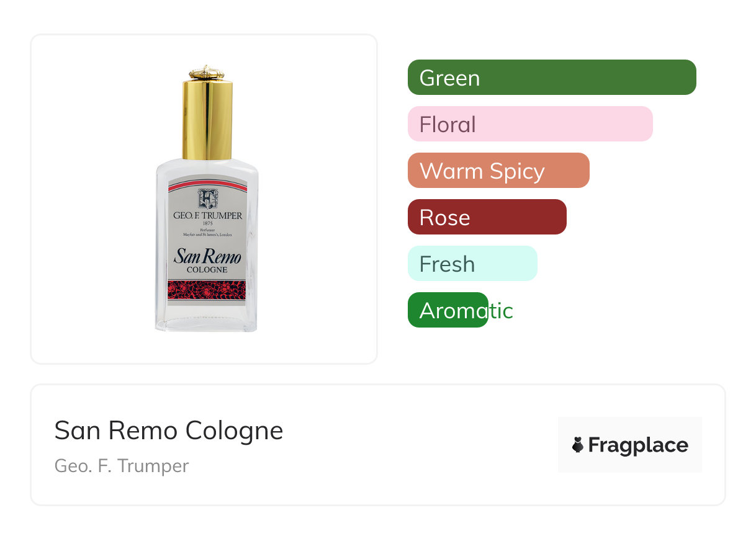
Task: Click the GEO. F. TRUMPER text on label
Action: click(207, 216)
